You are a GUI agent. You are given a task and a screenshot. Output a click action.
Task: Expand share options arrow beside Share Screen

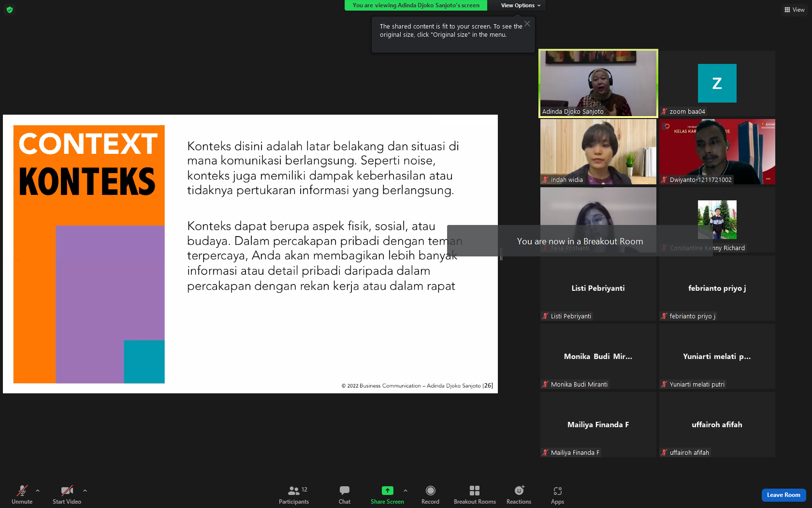point(406,491)
